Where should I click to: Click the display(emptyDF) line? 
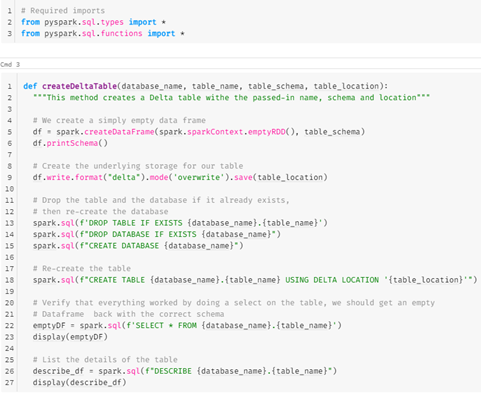[x=70, y=337]
